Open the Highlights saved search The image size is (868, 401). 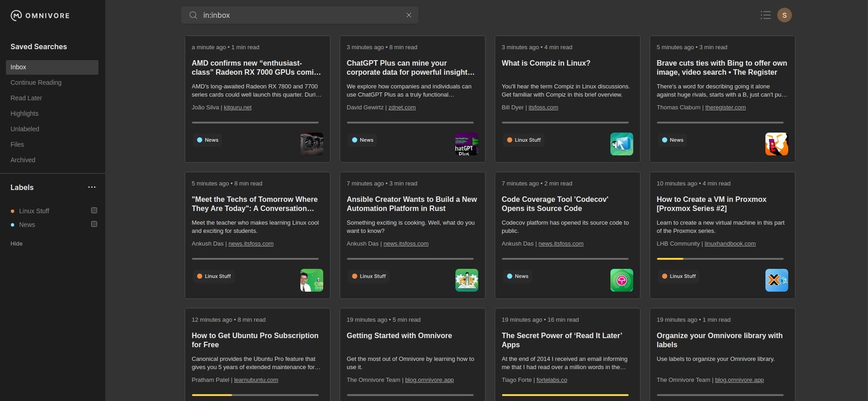pyautogui.click(x=25, y=113)
